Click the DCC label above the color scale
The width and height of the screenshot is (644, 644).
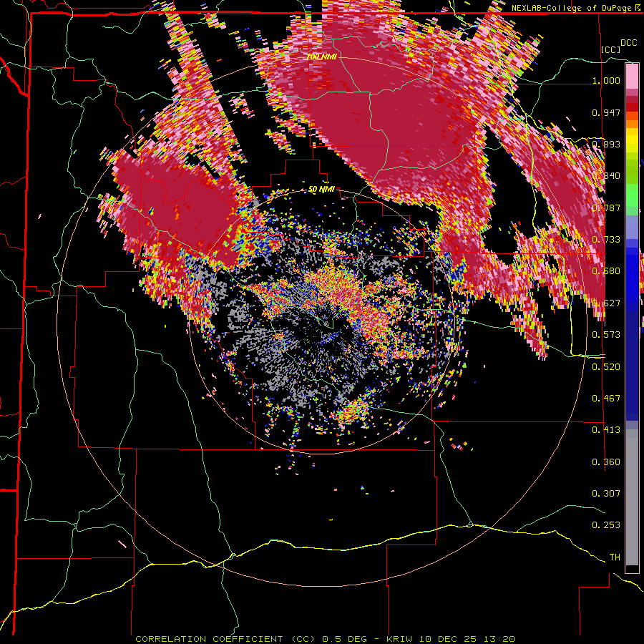[x=628, y=43]
